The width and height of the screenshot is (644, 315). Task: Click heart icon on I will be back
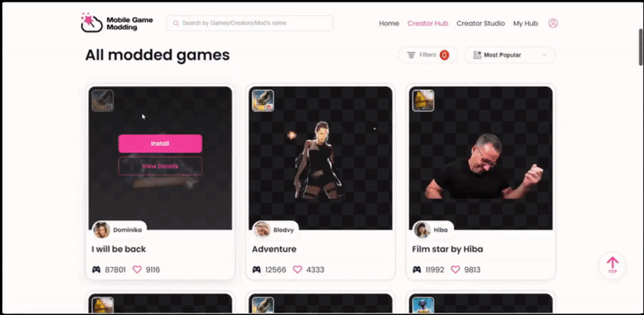(137, 270)
